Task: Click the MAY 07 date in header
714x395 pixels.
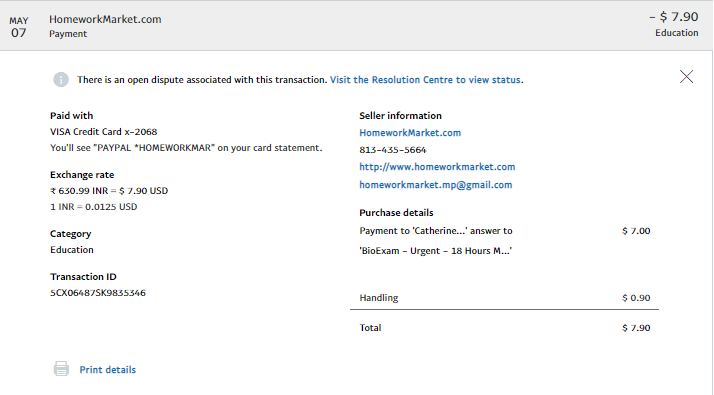Action: 19,27
